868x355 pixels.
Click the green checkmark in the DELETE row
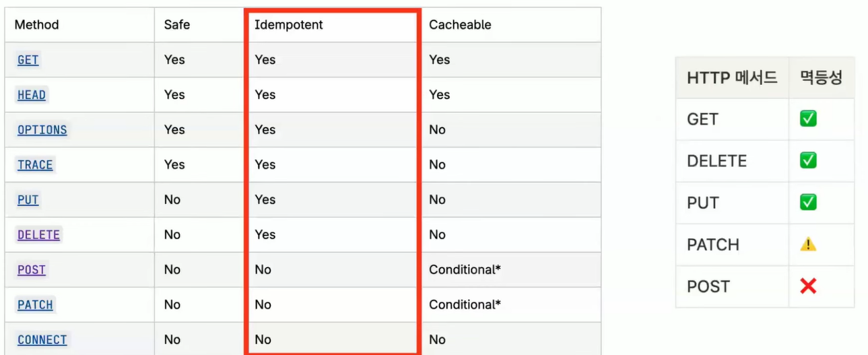[808, 161]
